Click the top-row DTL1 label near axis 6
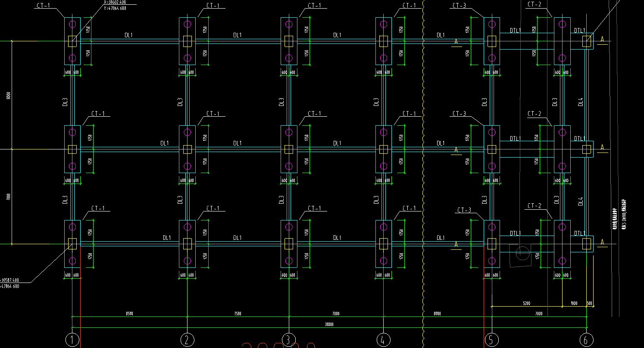The height and width of the screenshot is (348, 644). click(x=580, y=31)
